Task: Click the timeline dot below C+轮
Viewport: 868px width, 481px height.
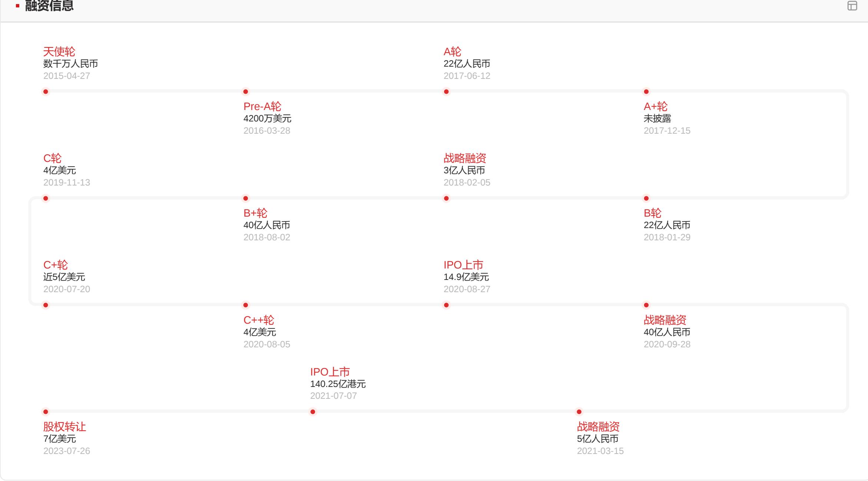Action: [x=46, y=305]
